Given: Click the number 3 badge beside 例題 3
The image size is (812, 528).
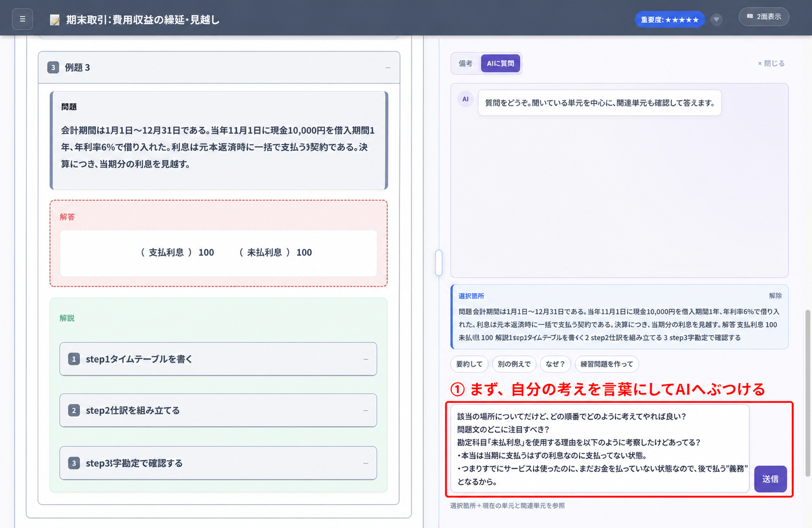Looking at the screenshot, I should click(53, 67).
